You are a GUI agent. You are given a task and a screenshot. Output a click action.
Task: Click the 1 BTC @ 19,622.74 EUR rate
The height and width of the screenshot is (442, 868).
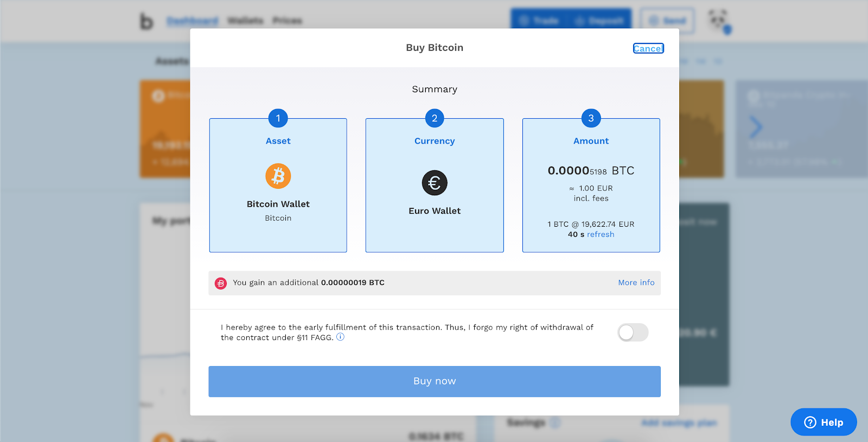pyautogui.click(x=591, y=224)
